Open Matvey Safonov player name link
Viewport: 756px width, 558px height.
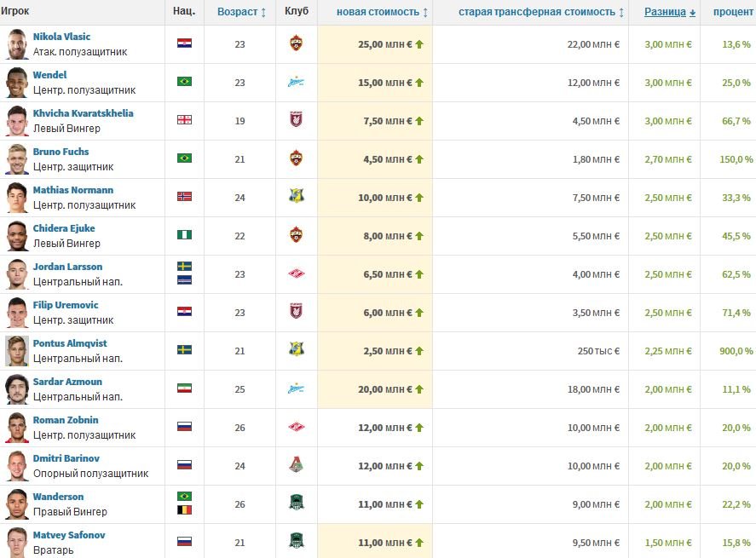coord(69,535)
